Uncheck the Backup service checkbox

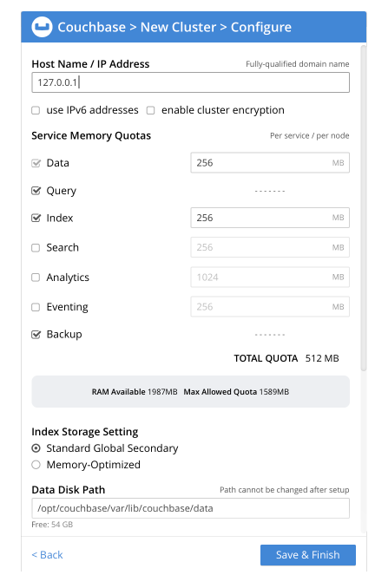click(36, 335)
